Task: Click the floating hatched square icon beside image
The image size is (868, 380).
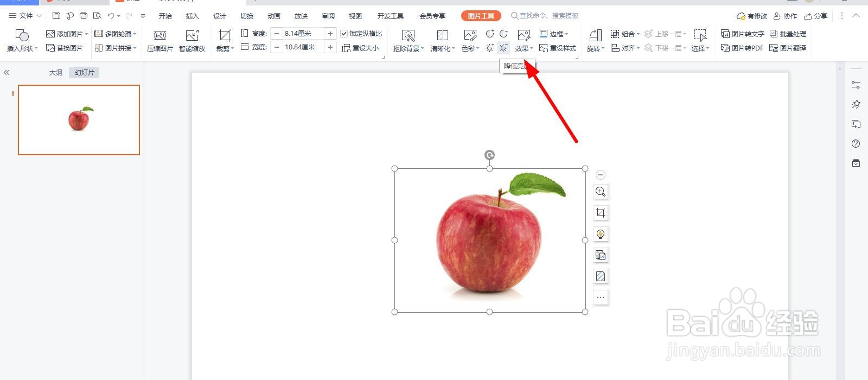Action: (x=601, y=276)
